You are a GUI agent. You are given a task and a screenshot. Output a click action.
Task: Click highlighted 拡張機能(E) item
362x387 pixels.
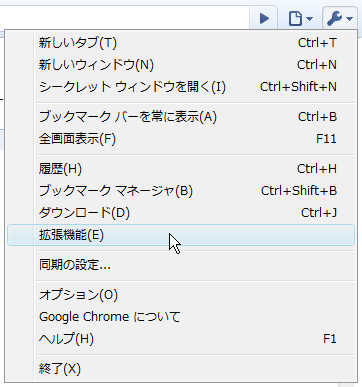click(x=181, y=235)
